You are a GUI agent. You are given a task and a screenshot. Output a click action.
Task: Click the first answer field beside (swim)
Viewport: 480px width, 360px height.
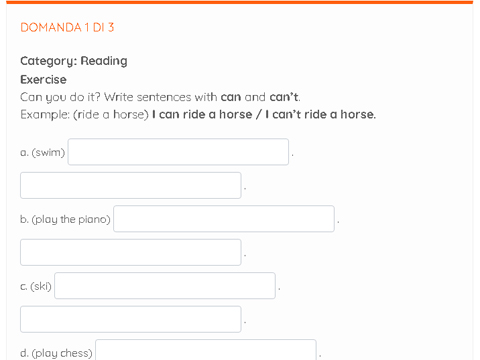pos(178,152)
